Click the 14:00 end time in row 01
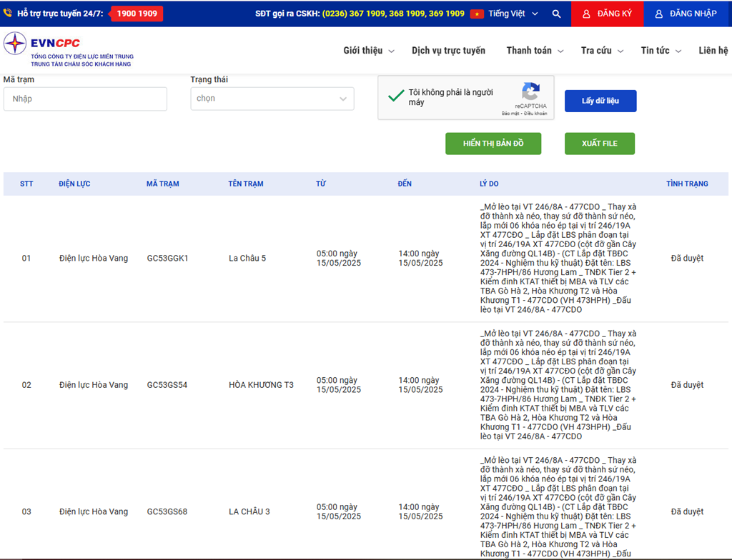This screenshot has width=732, height=560. [x=420, y=258]
